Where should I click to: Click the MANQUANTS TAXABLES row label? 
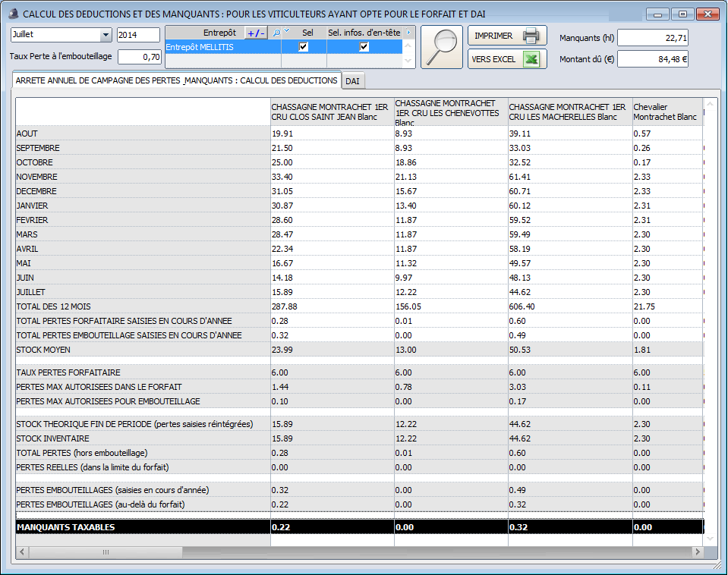coord(65,527)
